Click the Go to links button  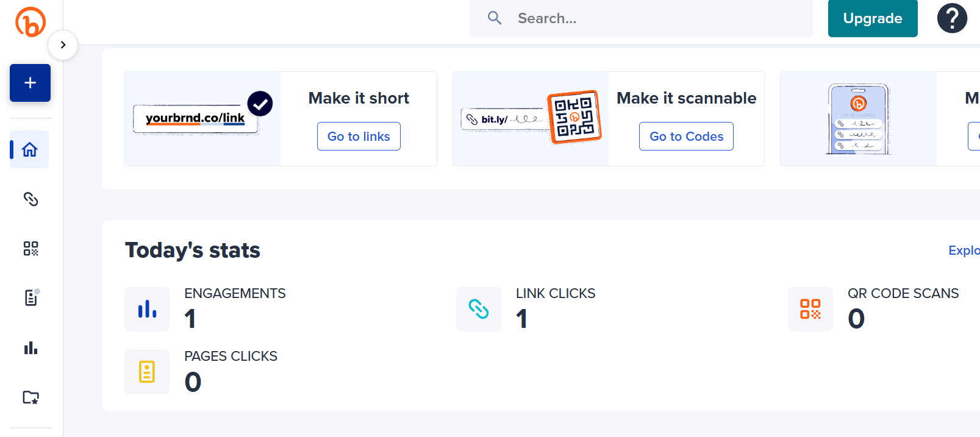click(359, 137)
